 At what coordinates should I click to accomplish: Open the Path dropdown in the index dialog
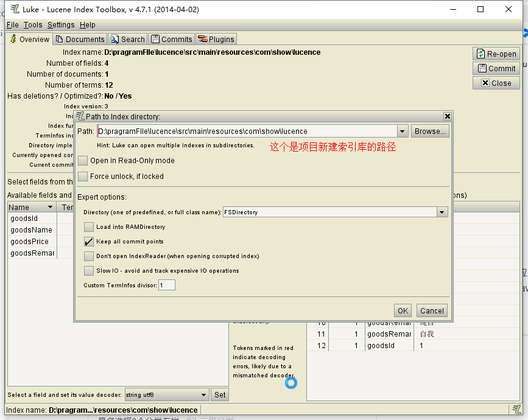tap(403, 131)
